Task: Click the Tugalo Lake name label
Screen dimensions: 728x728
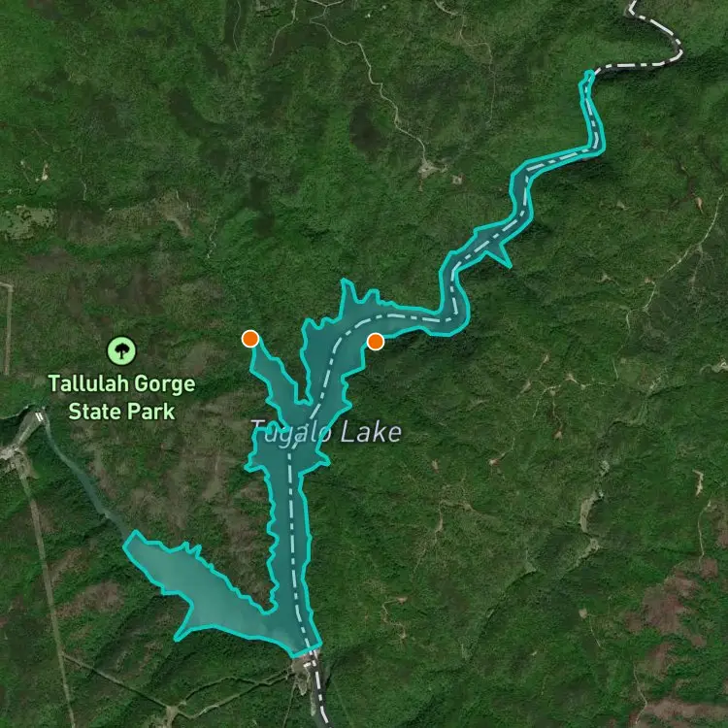Action: tap(326, 432)
